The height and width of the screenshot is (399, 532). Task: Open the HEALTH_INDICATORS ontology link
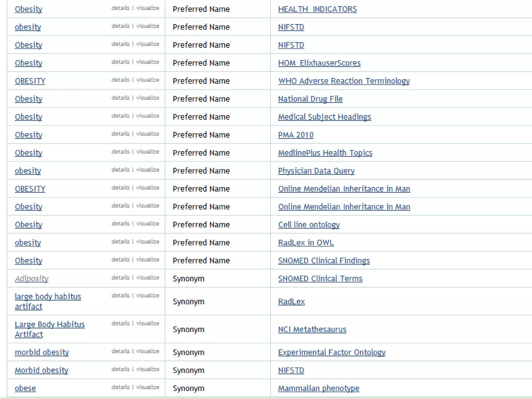tap(317, 9)
